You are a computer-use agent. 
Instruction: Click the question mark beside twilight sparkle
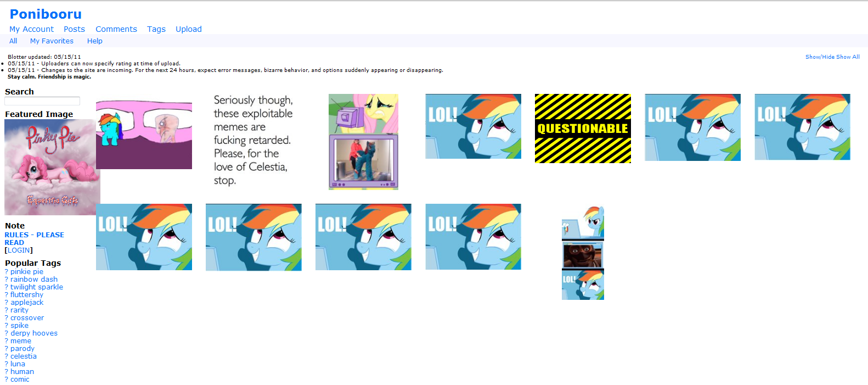coord(7,287)
